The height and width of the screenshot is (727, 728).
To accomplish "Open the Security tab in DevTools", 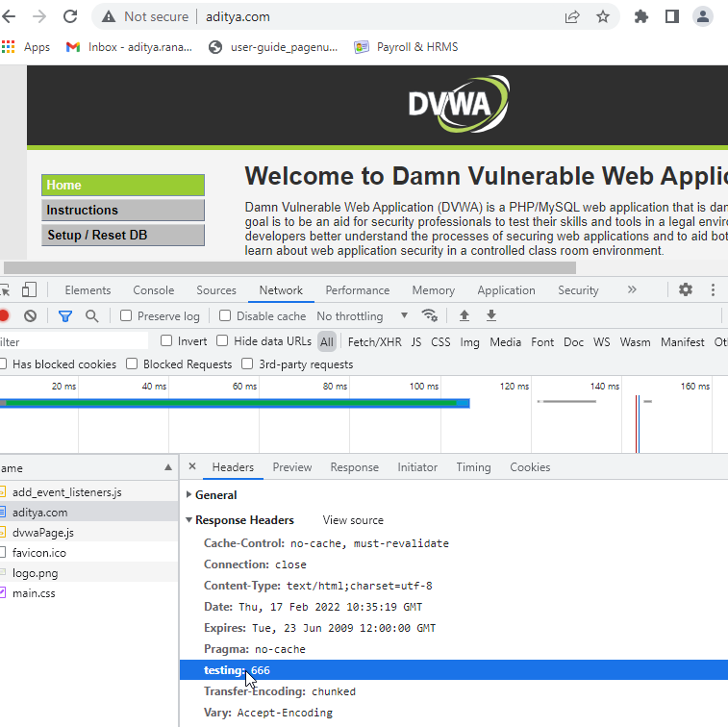I will 578,290.
